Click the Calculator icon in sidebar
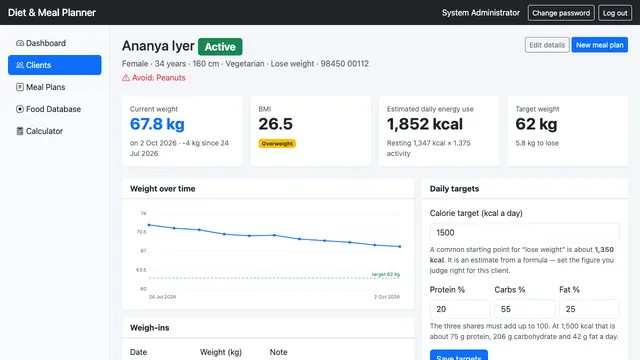The width and height of the screenshot is (640, 360). click(x=20, y=131)
